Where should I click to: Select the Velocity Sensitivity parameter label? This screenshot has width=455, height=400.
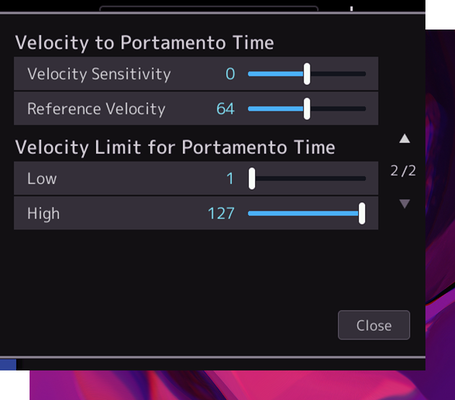[99, 74]
